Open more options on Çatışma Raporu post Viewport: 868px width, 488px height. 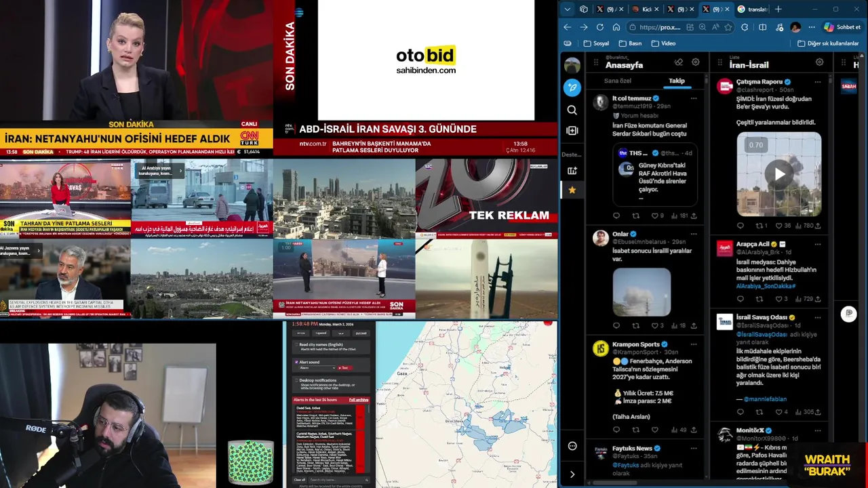pos(818,81)
